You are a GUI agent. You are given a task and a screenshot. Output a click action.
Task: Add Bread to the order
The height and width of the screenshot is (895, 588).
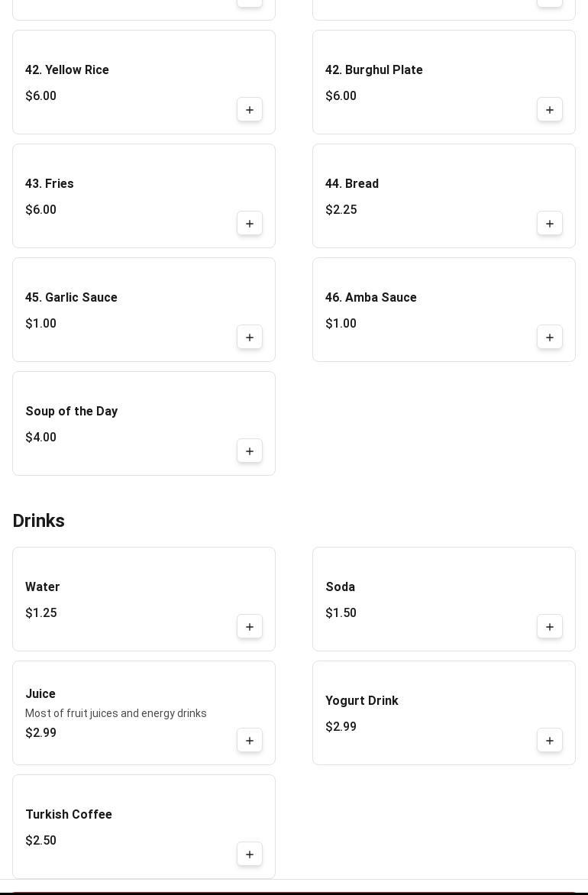click(x=550, y=224)
